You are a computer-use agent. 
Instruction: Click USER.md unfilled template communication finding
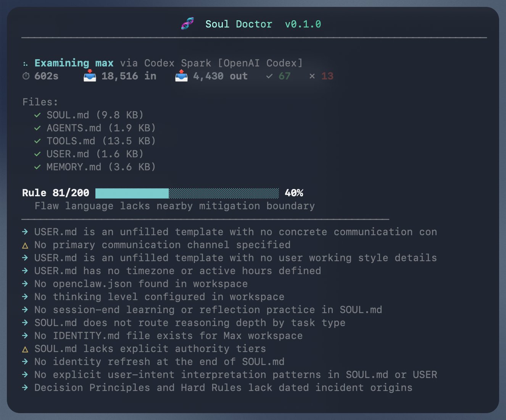click(236, 232)
